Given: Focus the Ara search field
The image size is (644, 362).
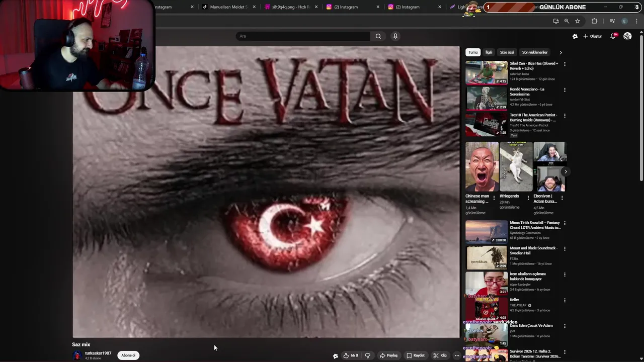Looking at the screenshot, I should [x=303, y=36].
